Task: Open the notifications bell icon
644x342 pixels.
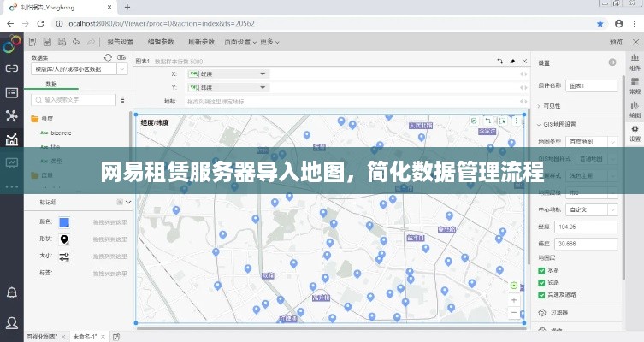Action: point(11,292)
